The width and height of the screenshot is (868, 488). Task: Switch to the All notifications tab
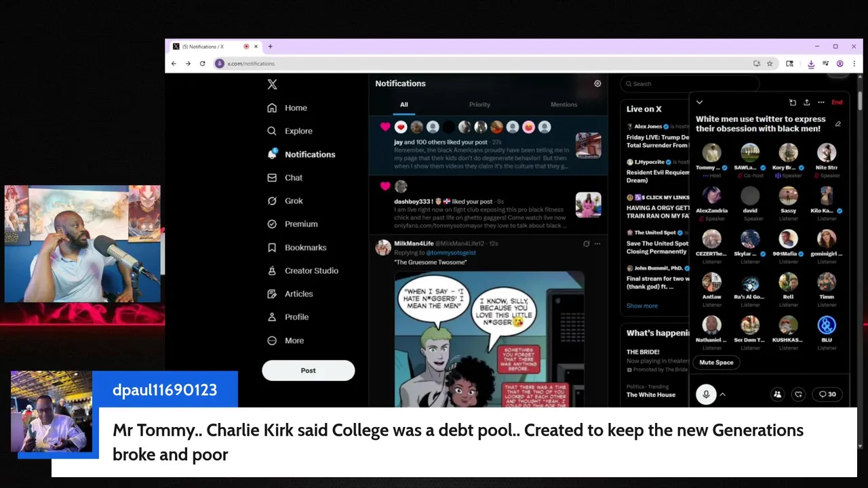coord(404,104)
